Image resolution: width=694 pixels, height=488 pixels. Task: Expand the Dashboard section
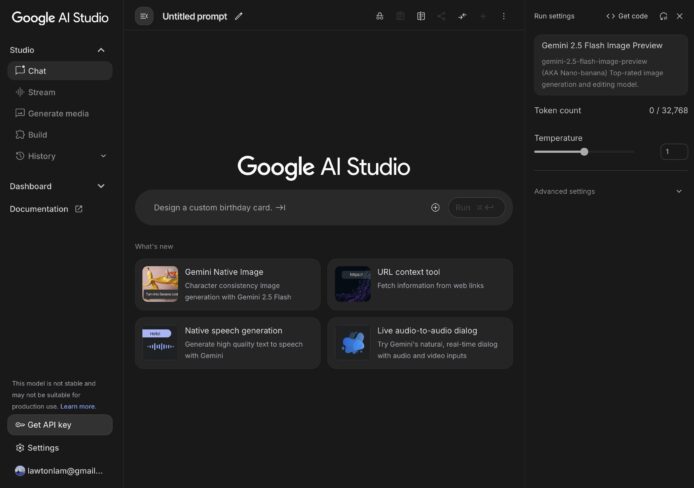point(101,186)
